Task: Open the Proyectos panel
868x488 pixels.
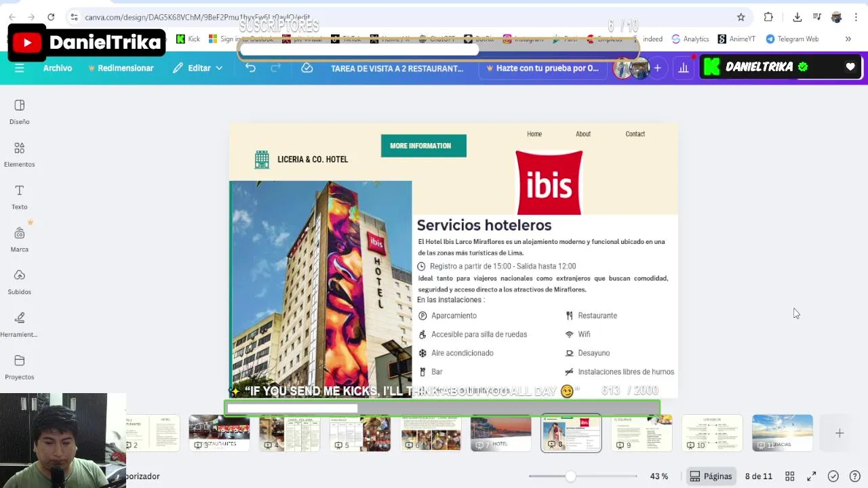Action: (x=19, y=367)
